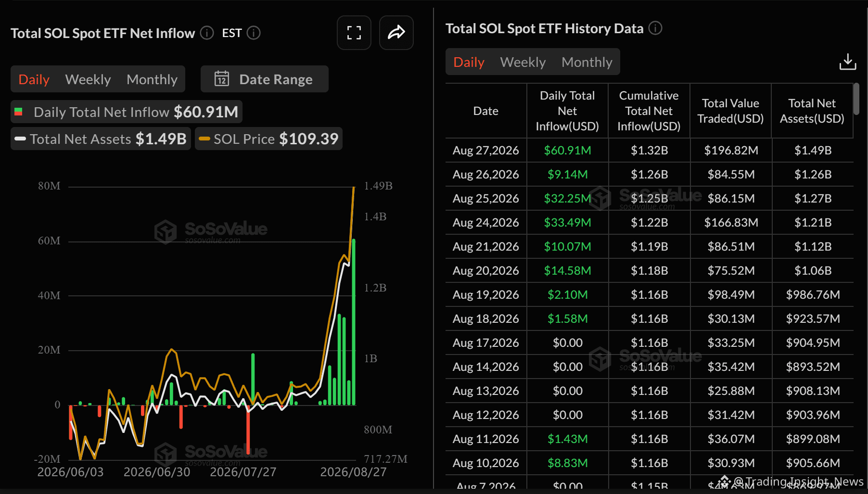Open the chart in fullscreen mode
The width and height of the screenshot is (868, 494).
(354, 33)
